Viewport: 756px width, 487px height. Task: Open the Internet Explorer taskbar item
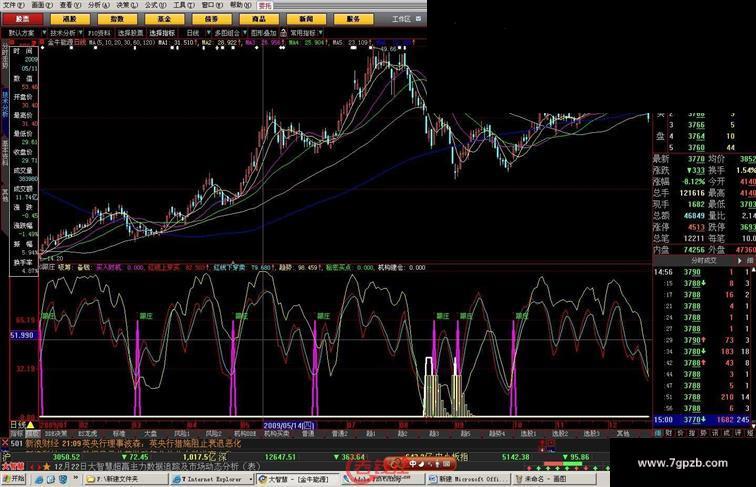(x=212, y=479)
